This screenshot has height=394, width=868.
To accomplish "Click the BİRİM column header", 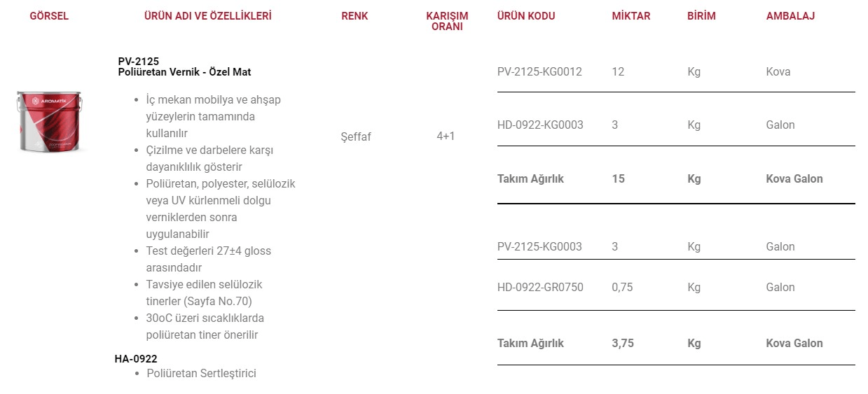I will point(701,15).
